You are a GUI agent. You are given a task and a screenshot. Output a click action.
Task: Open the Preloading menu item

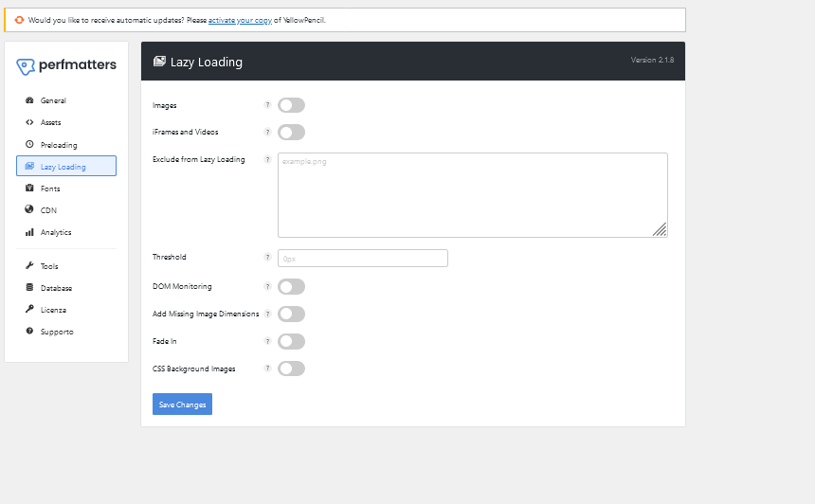66,144
